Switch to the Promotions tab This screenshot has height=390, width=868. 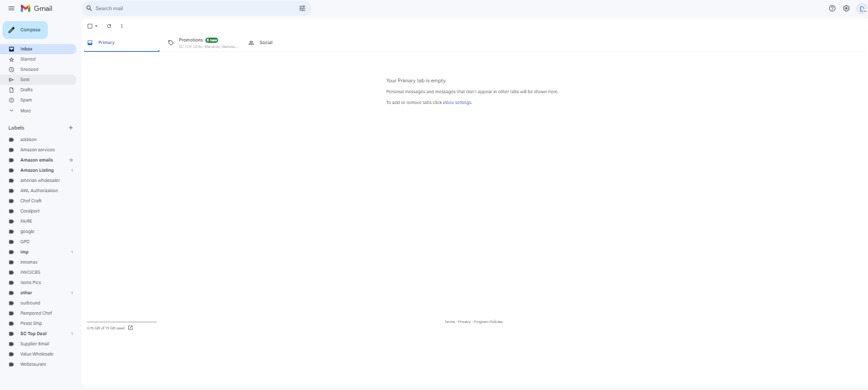point(202,43)
